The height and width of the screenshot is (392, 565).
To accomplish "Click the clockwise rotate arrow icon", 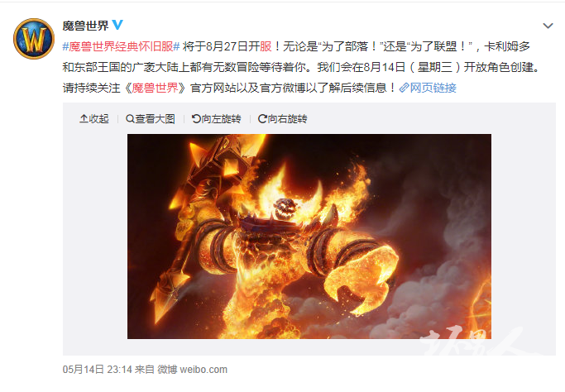I will pyautogui.click(x=262, y=118).
